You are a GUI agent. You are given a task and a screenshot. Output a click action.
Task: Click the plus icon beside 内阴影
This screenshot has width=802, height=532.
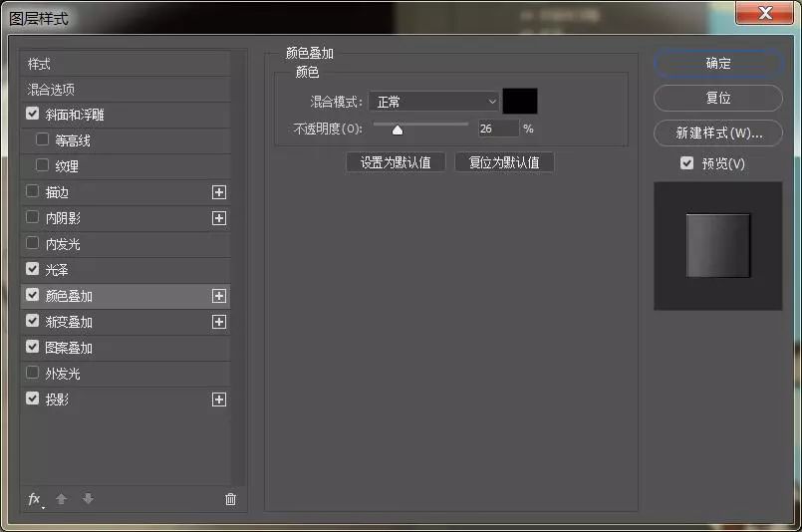pyautogui.click(x=219, y=218)
